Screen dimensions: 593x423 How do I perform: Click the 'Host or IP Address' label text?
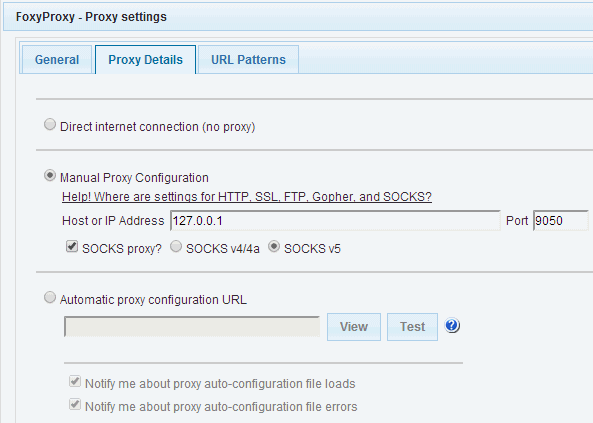pos(113,221)
